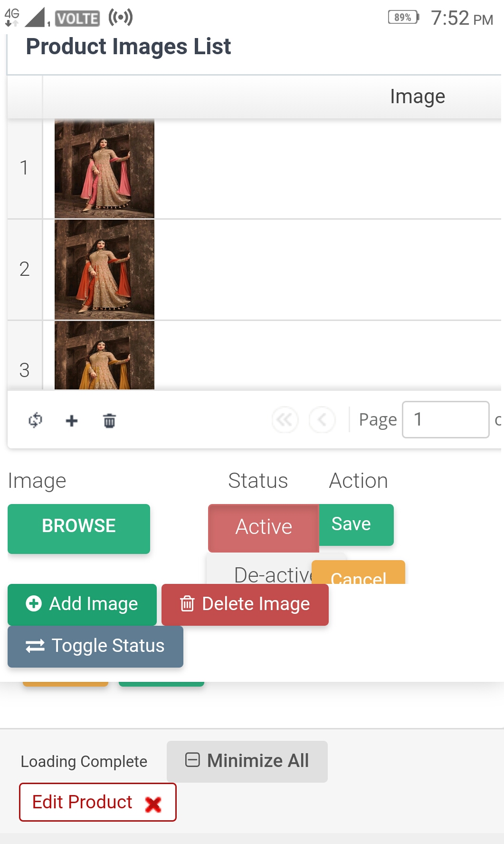Click the Add Image button
This screenshot has height=844, width=504.
pos(82,604)
